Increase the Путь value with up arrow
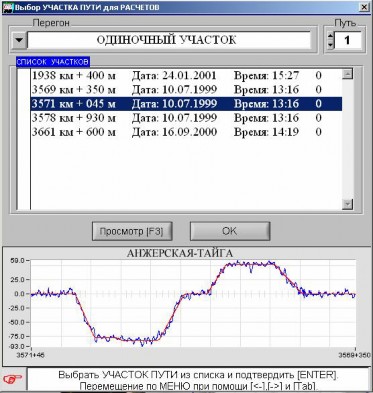373x393 pixels. pos(330,36)
